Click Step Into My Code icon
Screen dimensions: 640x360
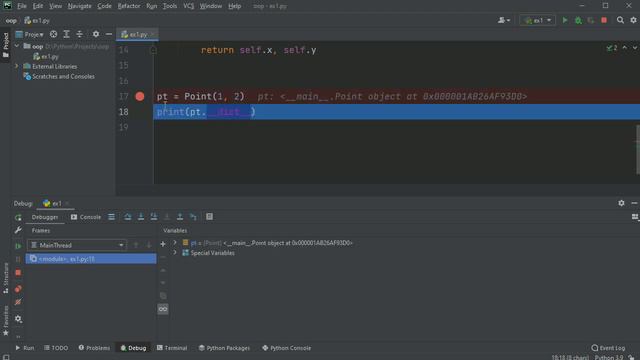[154, 217]
